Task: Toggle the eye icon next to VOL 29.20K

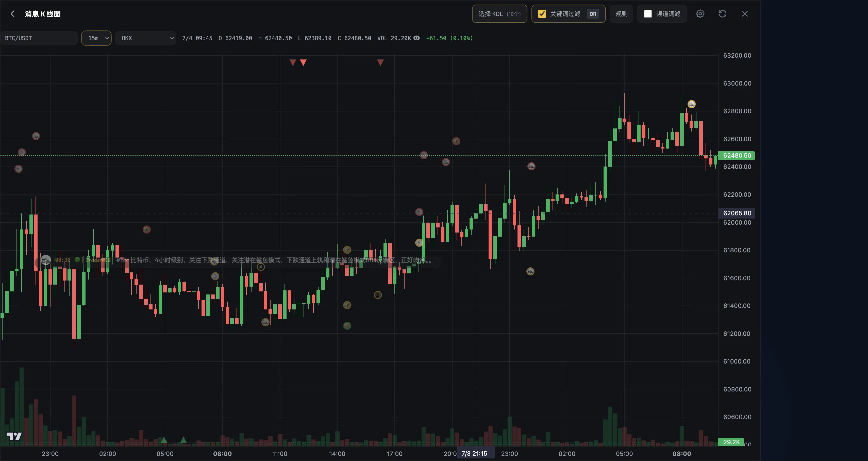Action: (417, 38)
